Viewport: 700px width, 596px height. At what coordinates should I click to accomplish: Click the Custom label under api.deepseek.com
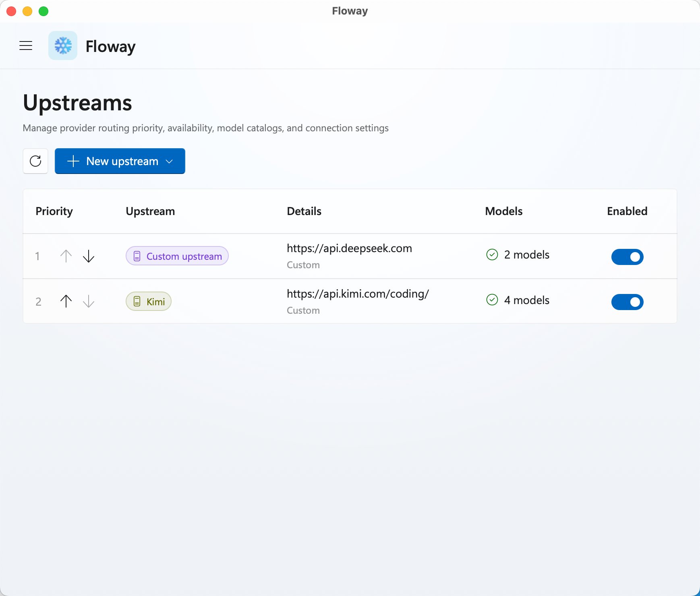click(303, 265)
